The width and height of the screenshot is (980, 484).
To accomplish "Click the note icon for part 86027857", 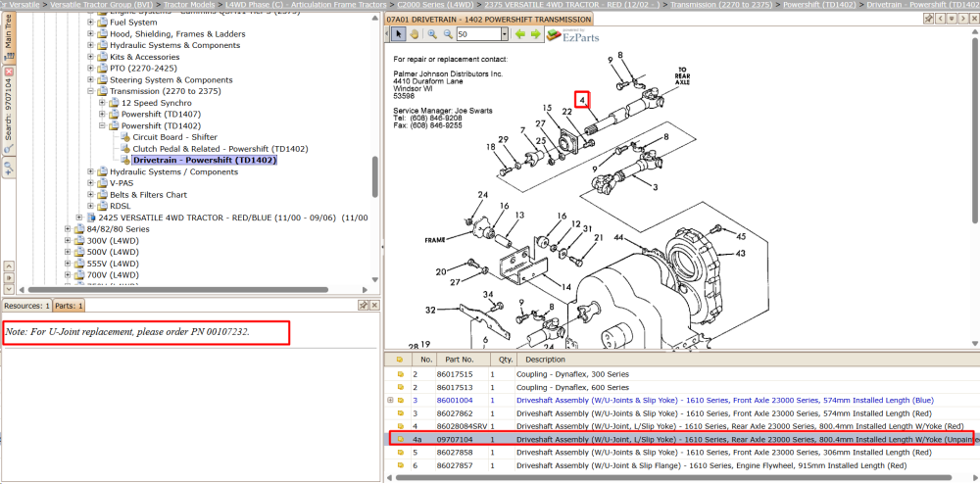I will 400,465.
